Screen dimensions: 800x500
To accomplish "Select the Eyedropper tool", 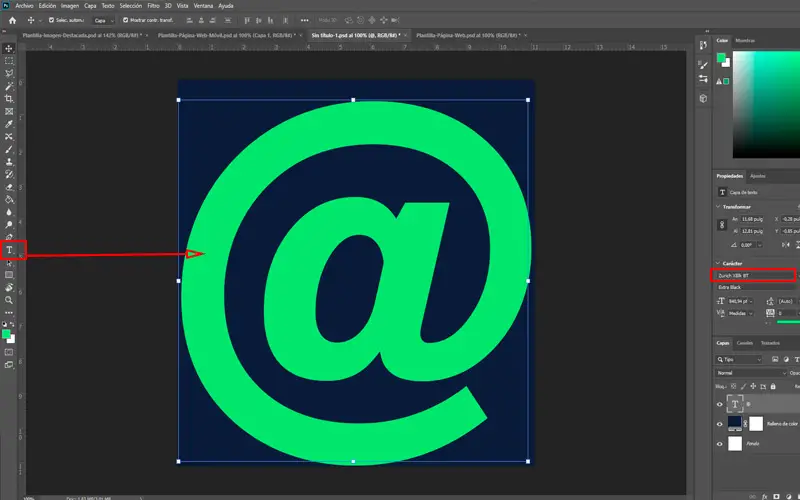I will point(9,124).
